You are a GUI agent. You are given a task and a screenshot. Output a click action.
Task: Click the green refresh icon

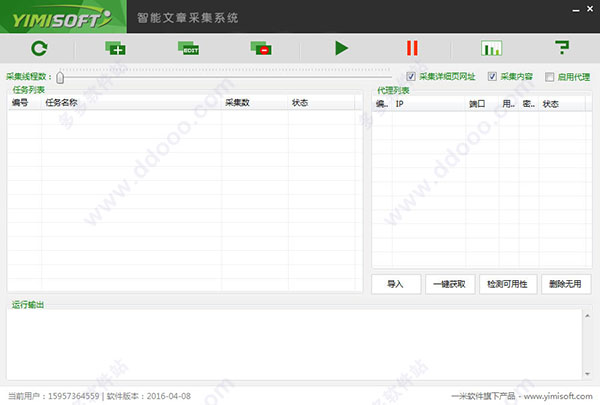[x=38, y=48]
